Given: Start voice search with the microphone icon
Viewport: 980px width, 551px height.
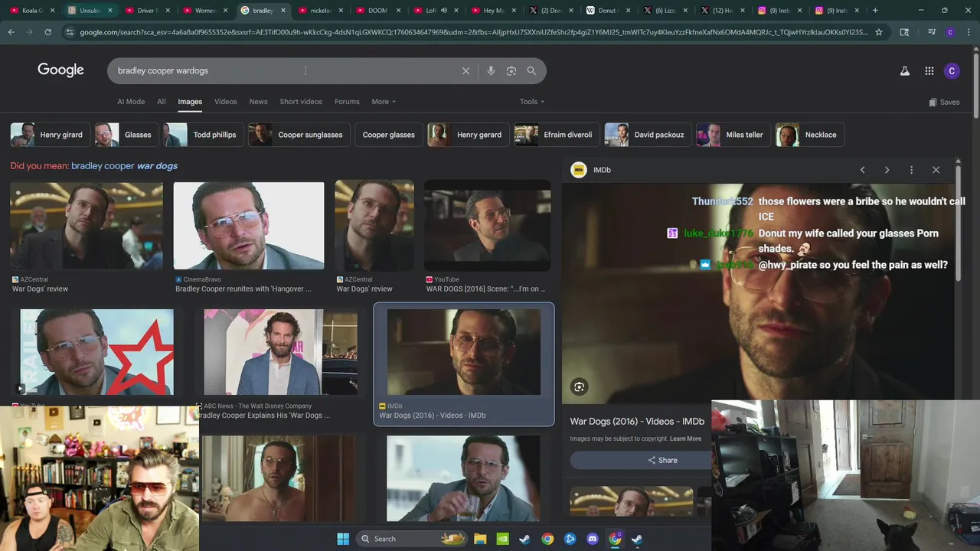Looking at the screenshot, I should click(491, 70).
